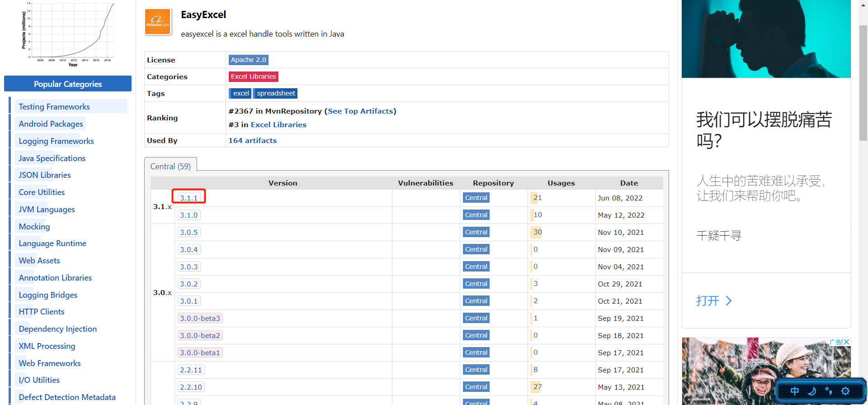Image resolution: width=868 pixels, height=405 pixels.
Task: Click the IME moon half-width icon
Action: tap(812, 391)
